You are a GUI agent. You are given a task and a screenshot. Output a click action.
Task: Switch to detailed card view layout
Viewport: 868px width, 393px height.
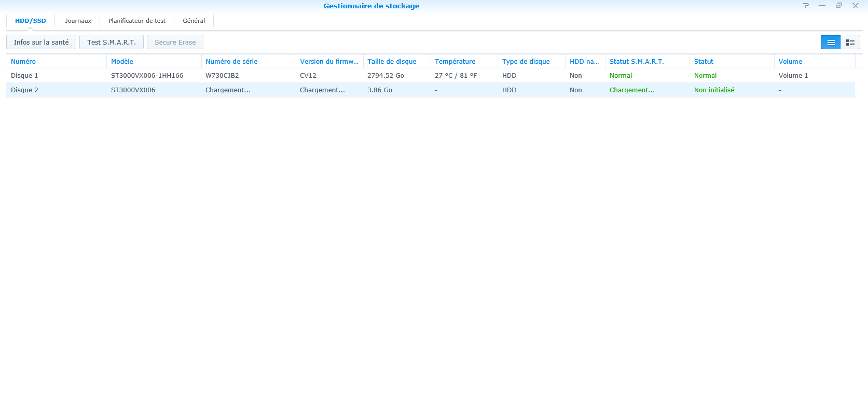(850, 43)
